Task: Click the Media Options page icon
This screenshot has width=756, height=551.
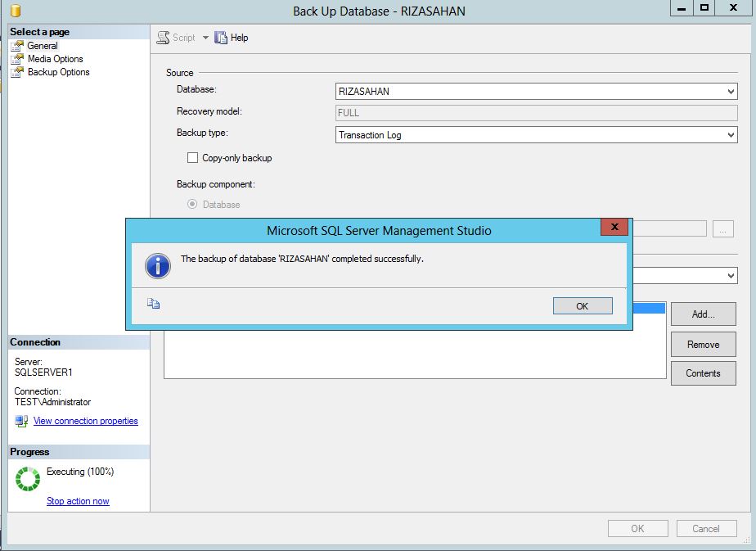Action: tap(17, 59)
